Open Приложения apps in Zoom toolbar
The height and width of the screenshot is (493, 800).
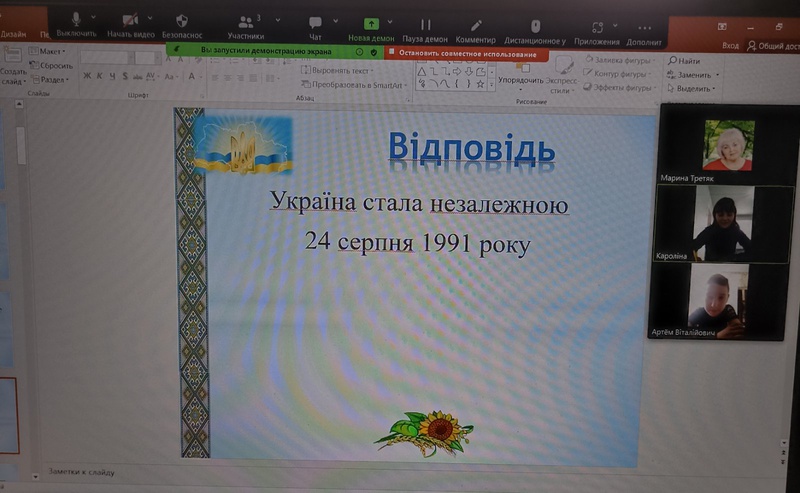coord(596,34)
